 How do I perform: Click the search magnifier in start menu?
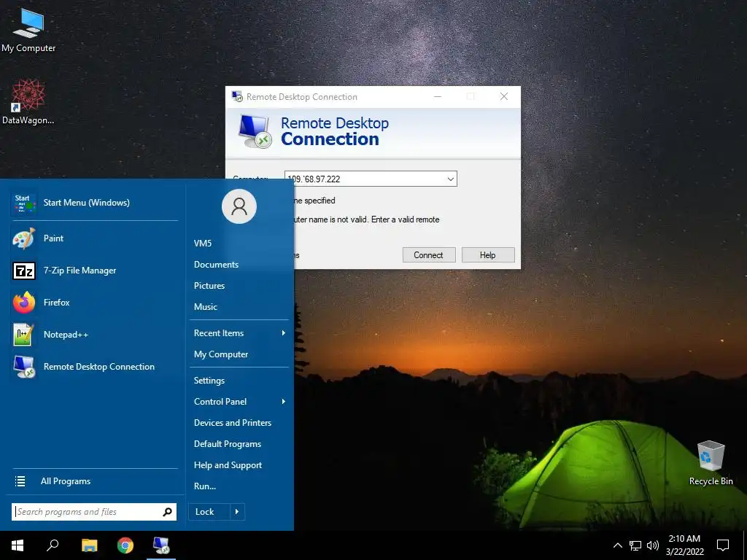[167, 512]
